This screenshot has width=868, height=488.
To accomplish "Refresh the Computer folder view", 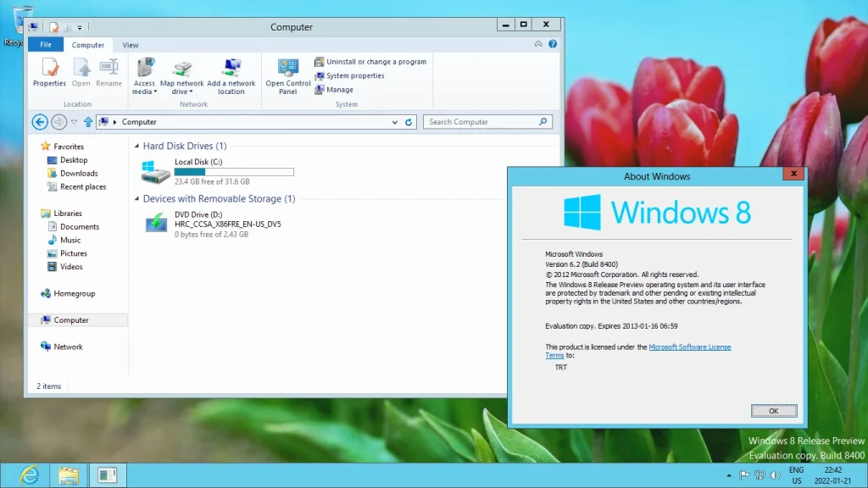I will click(x=409, y=122).
